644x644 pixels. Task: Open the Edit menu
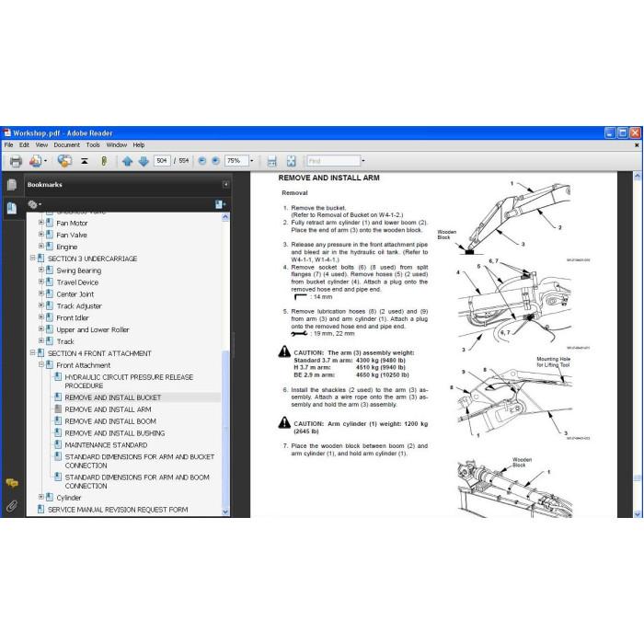point(24,145)
